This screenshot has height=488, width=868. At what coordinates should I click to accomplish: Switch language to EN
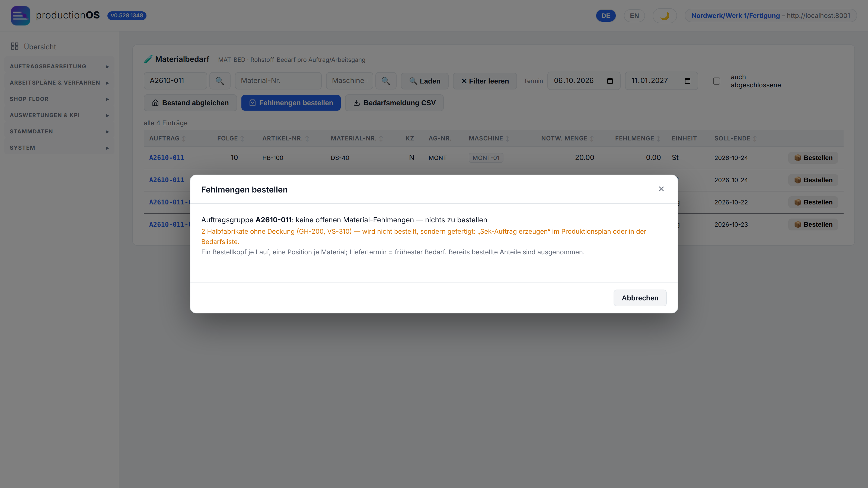click(634, 15)
